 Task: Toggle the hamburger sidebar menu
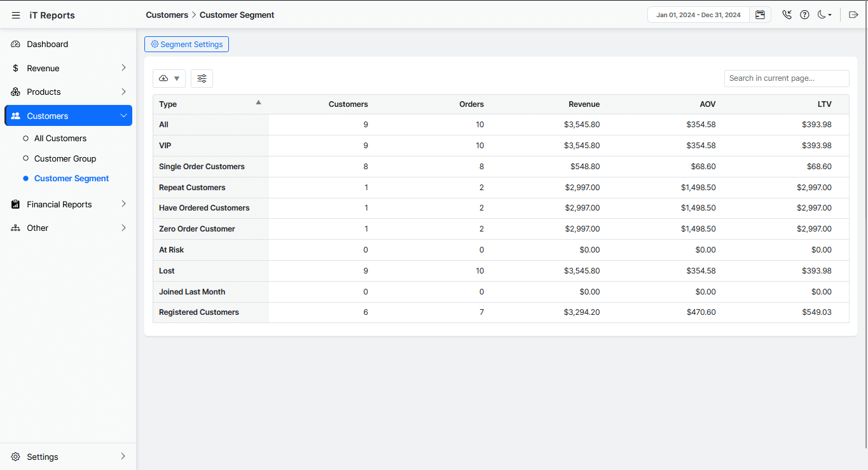click(16, 15)
